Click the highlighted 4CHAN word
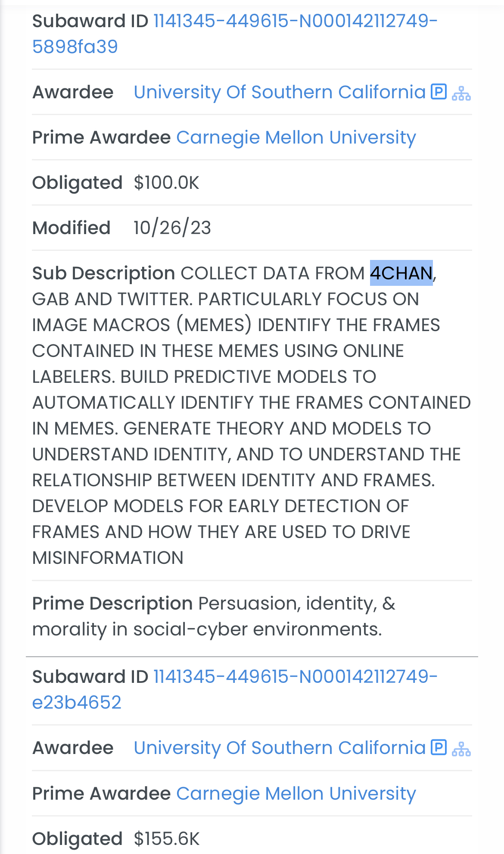504x854 pixels. click(x=401, y=273)
